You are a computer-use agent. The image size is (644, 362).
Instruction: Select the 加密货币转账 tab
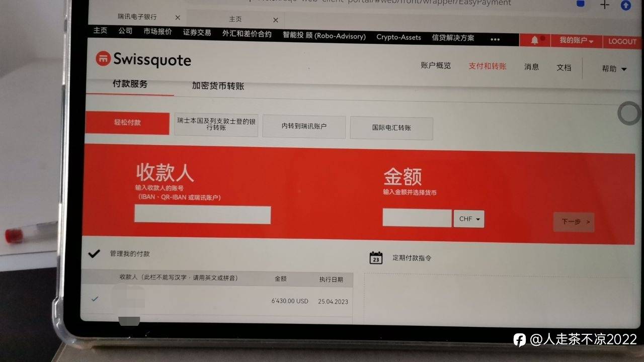click(218, 86)
